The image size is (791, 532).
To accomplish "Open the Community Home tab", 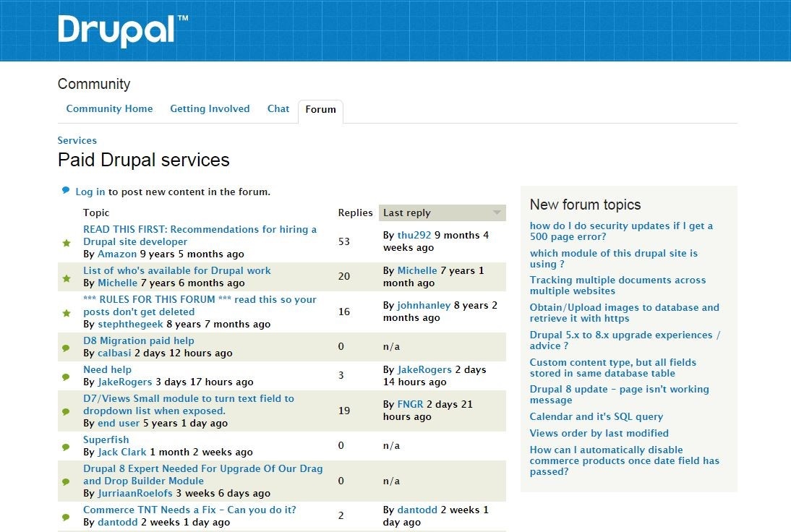I will (x=109, y=108).
